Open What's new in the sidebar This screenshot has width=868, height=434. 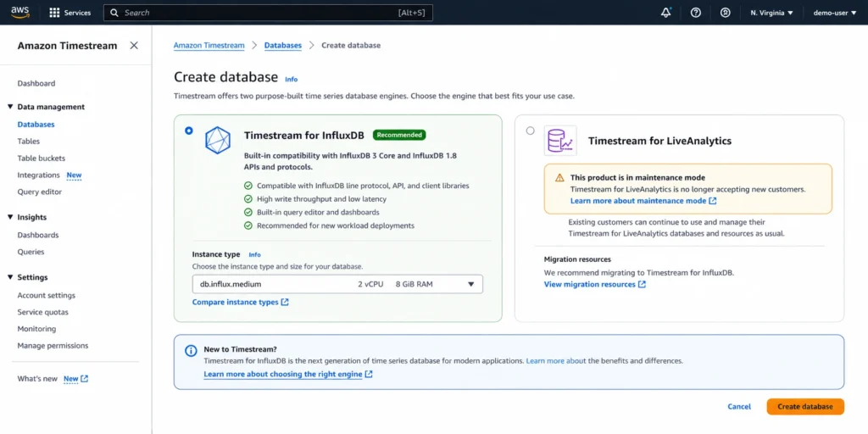(37, 379)
